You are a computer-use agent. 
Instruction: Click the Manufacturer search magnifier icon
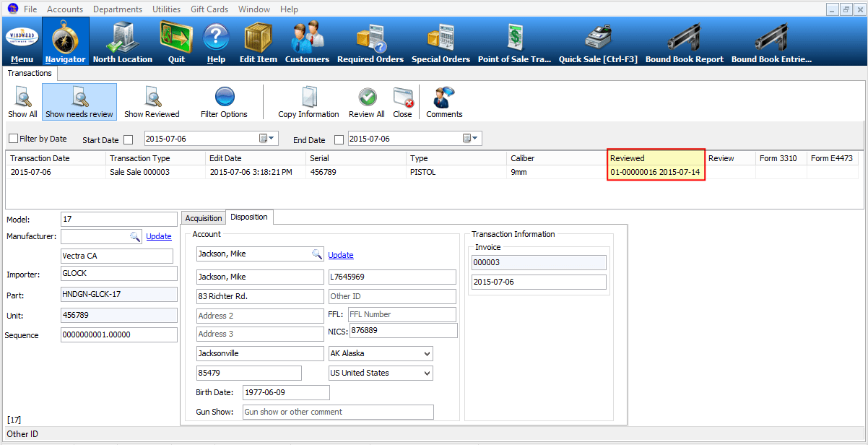pos(135,236)
